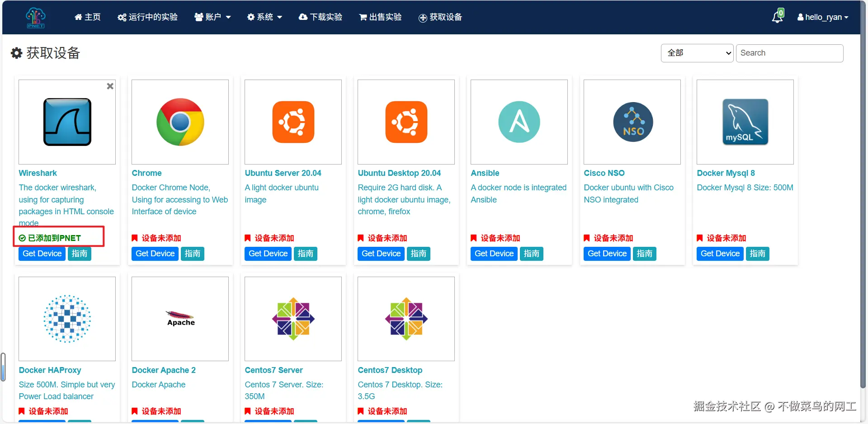Click 设备未添加 status under Centos7 Desktop

tap(382, 411)
